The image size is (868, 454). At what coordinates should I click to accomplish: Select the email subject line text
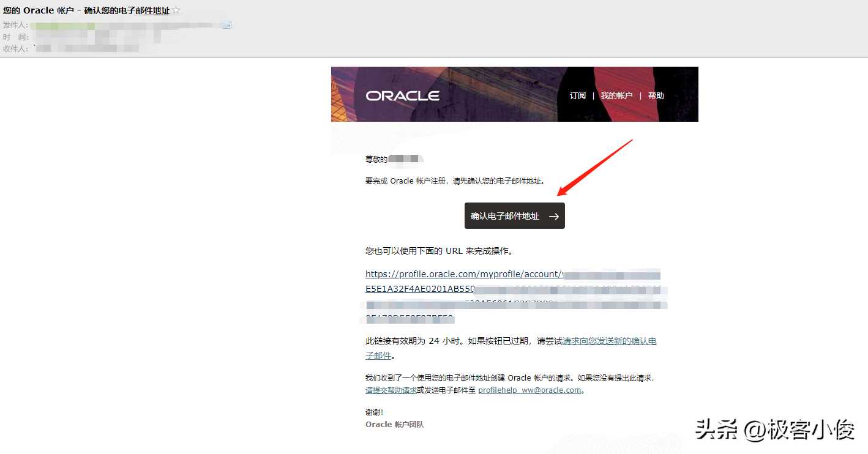tap(86, 10)
